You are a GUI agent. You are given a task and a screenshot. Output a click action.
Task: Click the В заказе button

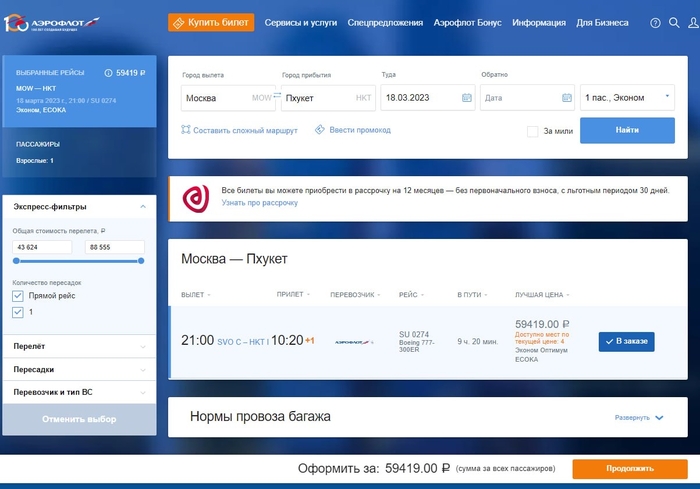click(x=626, y=342)
